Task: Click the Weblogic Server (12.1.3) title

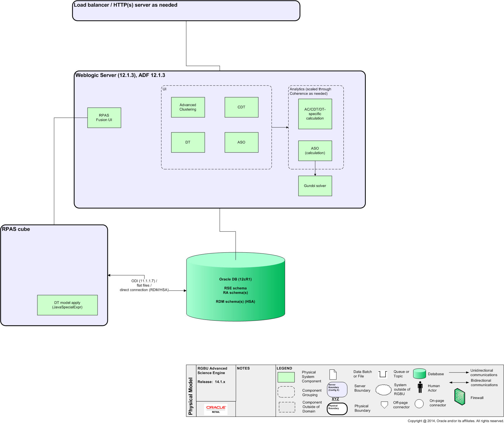Action: click(120, 75)
